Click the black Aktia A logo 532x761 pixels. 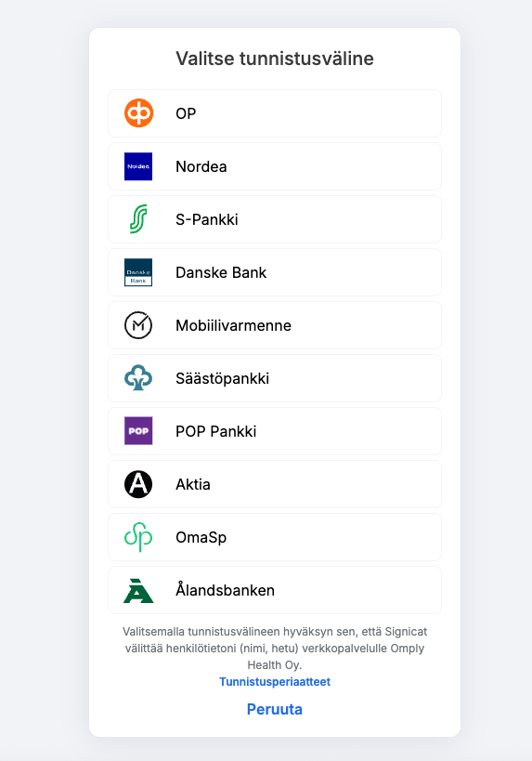pyautogui.click(x=138, y=484)
